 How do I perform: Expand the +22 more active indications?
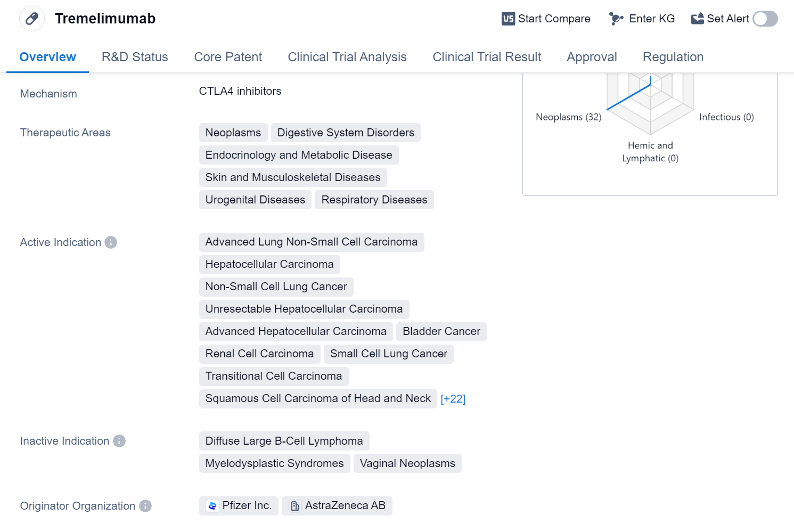[x=453, y=399]
